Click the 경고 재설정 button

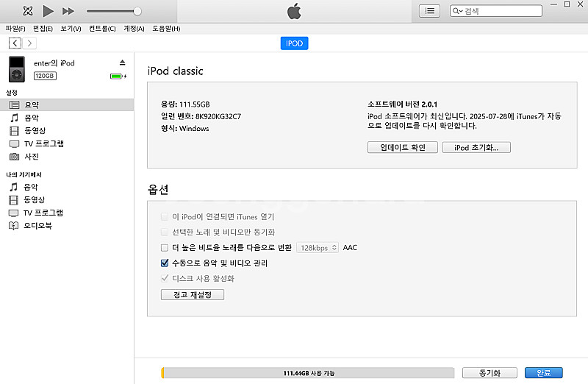coord(193,295)
